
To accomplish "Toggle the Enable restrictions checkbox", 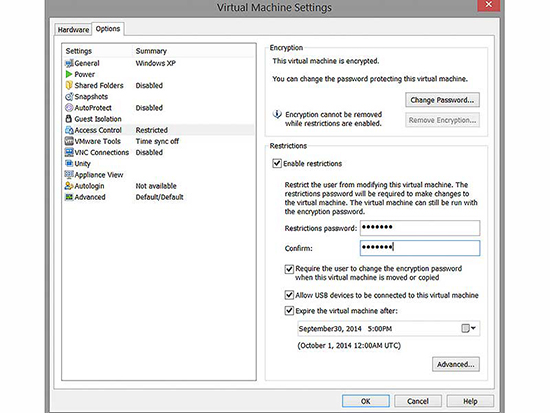I will tap(277, 164).
